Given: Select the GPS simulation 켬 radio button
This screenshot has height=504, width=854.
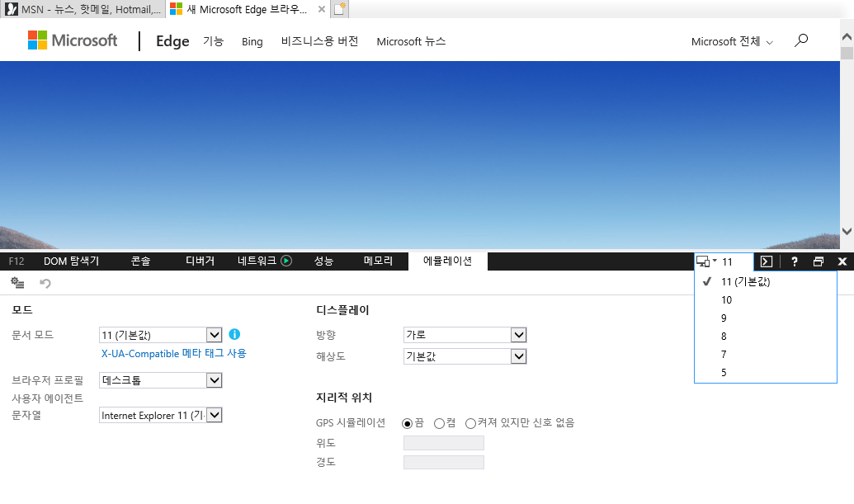Looking at the screenshot, I should point(439,423).
